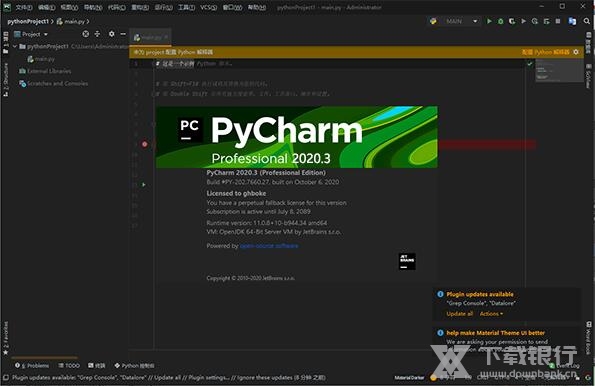Open the Problems tool window
This screenshot has width=595, height=386.
tap(32, 366)
